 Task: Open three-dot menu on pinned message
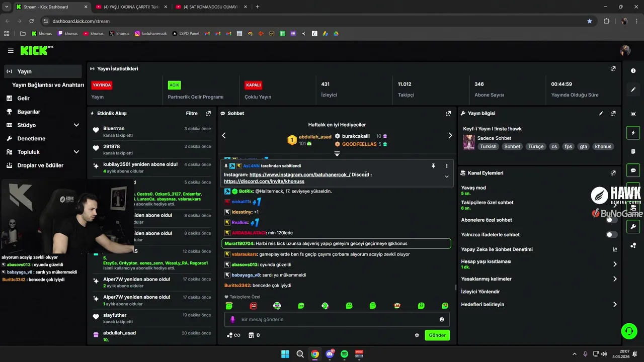tap(446, 166)
